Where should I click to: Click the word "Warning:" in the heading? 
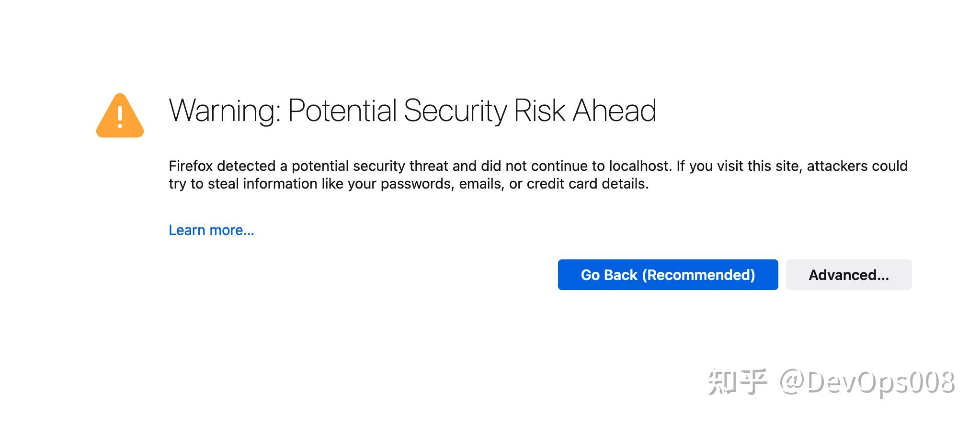coord(224,111)
